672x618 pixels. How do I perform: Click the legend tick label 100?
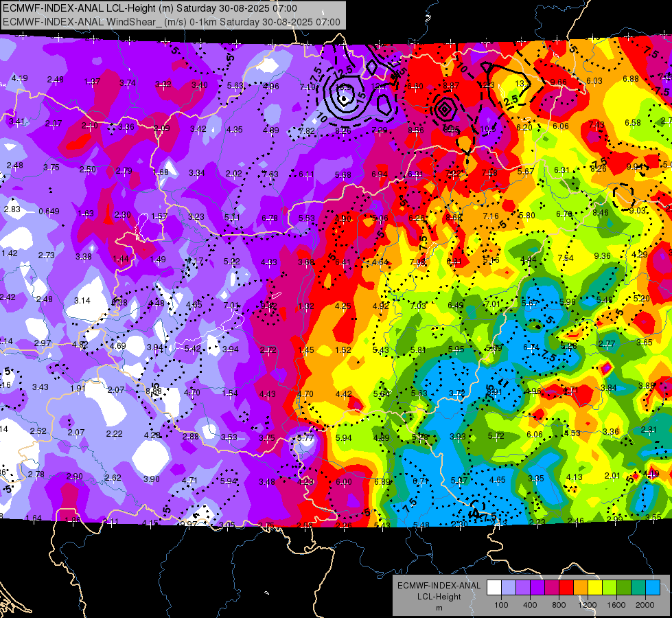click(501, 605)
